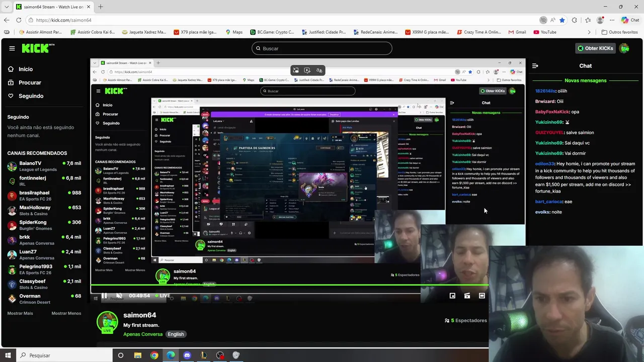The width and height of the screenshot is (644, 362).
Task: Click the username evolks in chat
Action: (x=542, y=212)
